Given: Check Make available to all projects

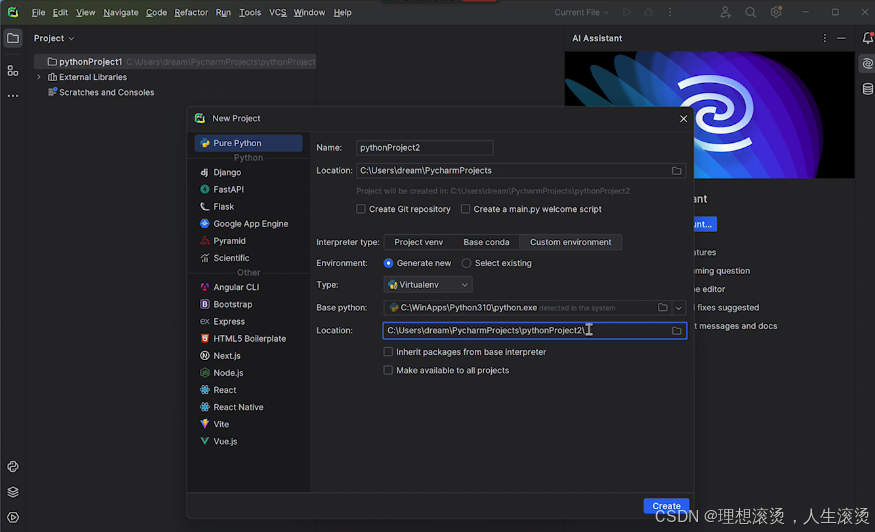Looking at the screenshot, I should [388, 370].
